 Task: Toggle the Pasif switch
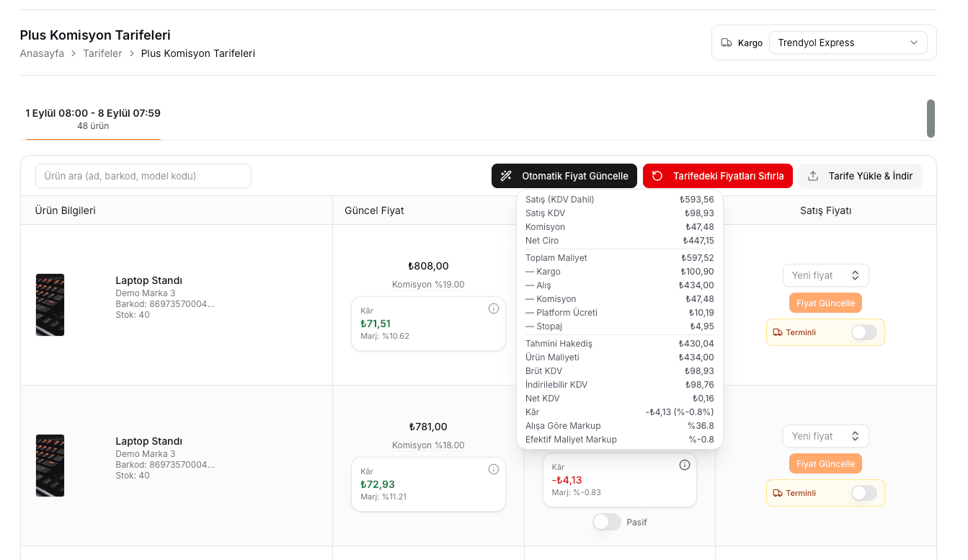tap(607, 522)
